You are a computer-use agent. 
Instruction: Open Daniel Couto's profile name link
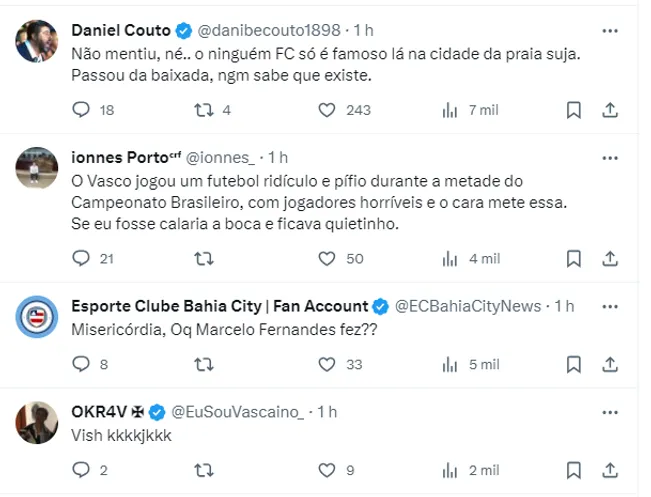pyautogui.click(x=107, y=30)
